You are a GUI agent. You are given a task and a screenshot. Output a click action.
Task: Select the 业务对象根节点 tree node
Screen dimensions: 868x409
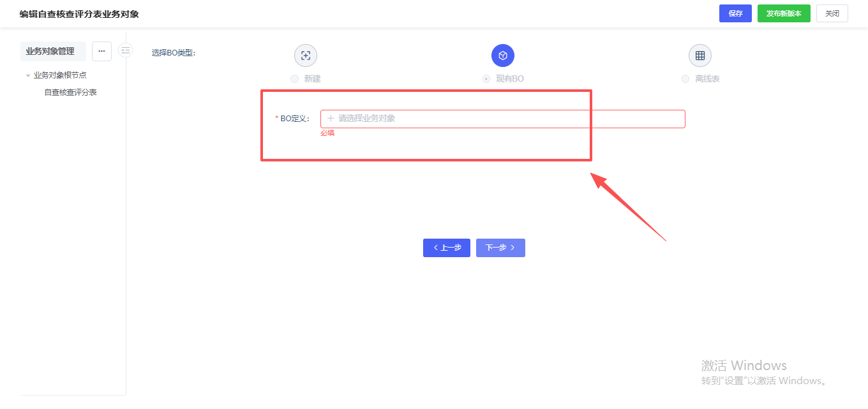click(x=60, y=75)
